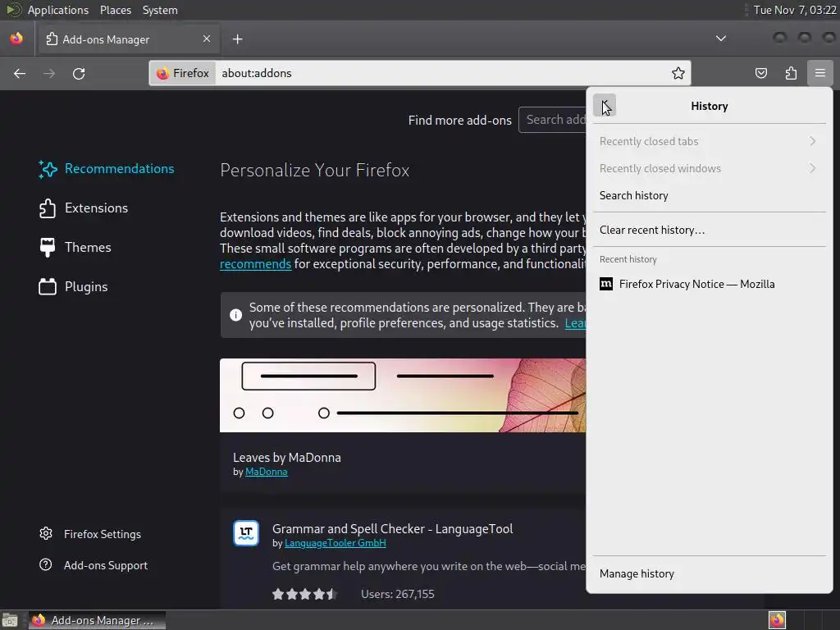Follow the 'recommends' hyperlink
Image resolution: width=840 pixels, height=630 pixels.
256,264
